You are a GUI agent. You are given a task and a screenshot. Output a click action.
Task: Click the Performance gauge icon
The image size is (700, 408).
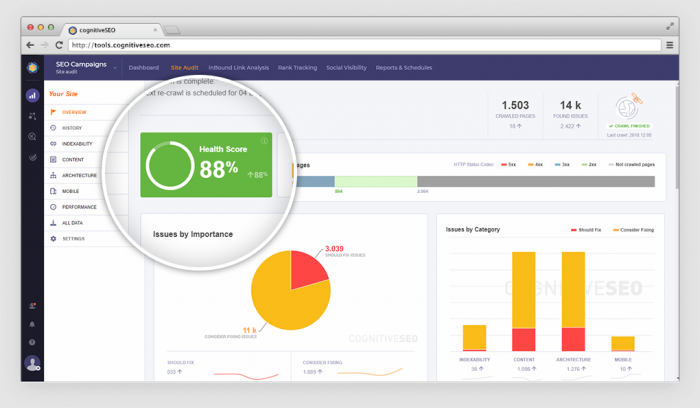pyautogui.click(x=53, y=207)
